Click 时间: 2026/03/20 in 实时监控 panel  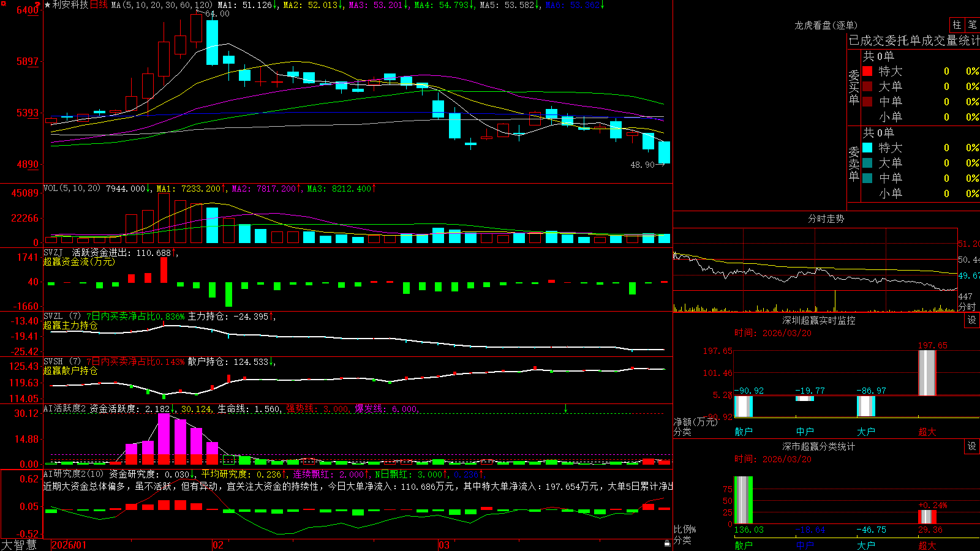(772, 333)
